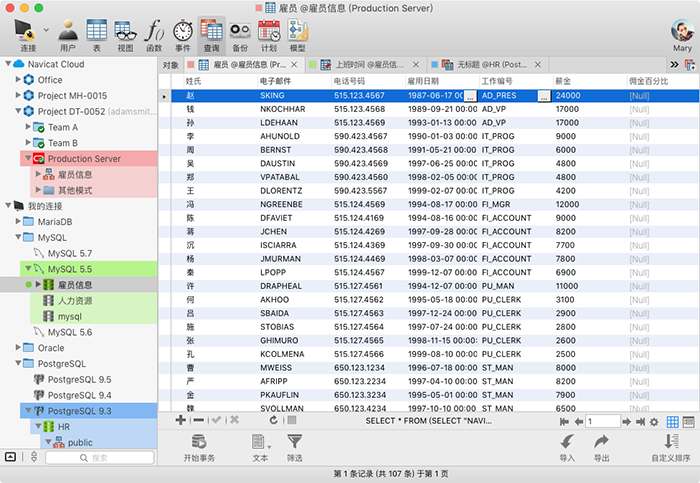Go to the last page of records
The height and width of the screenshot is (483, 700).
[x=641, y=422]
